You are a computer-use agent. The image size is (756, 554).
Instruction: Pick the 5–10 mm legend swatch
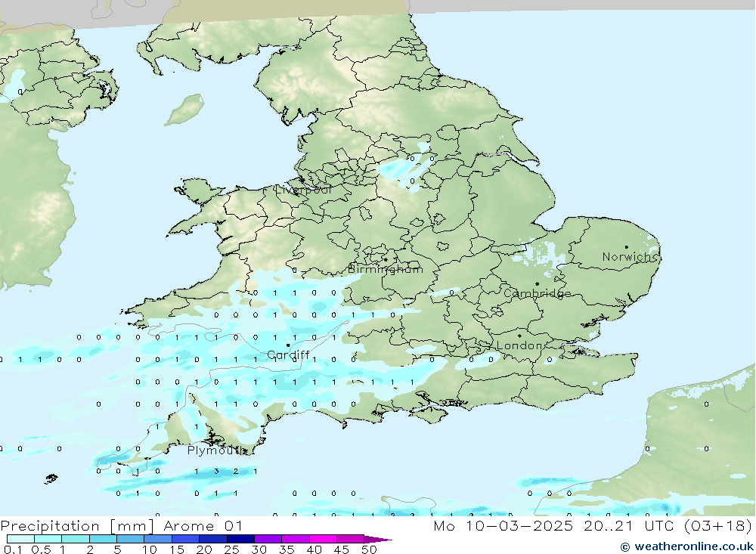pyautogui.click(x=130, y=539)
